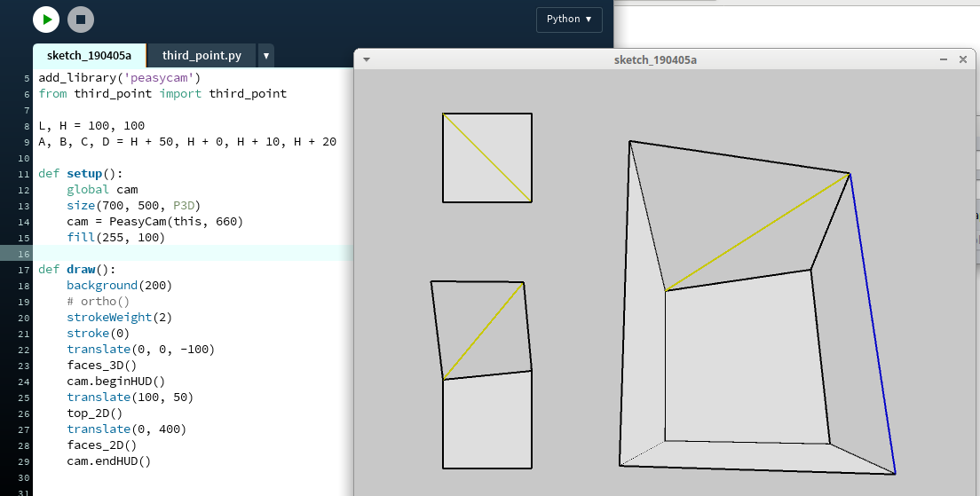Click the line "global cam"

click(x=102, y=189)
